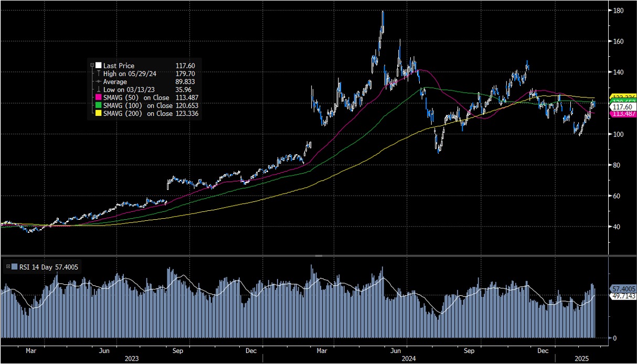This screenshot has height=364, width=637.
Task: Click the High marker icon in legend
Action: click(x=98, y=74)
